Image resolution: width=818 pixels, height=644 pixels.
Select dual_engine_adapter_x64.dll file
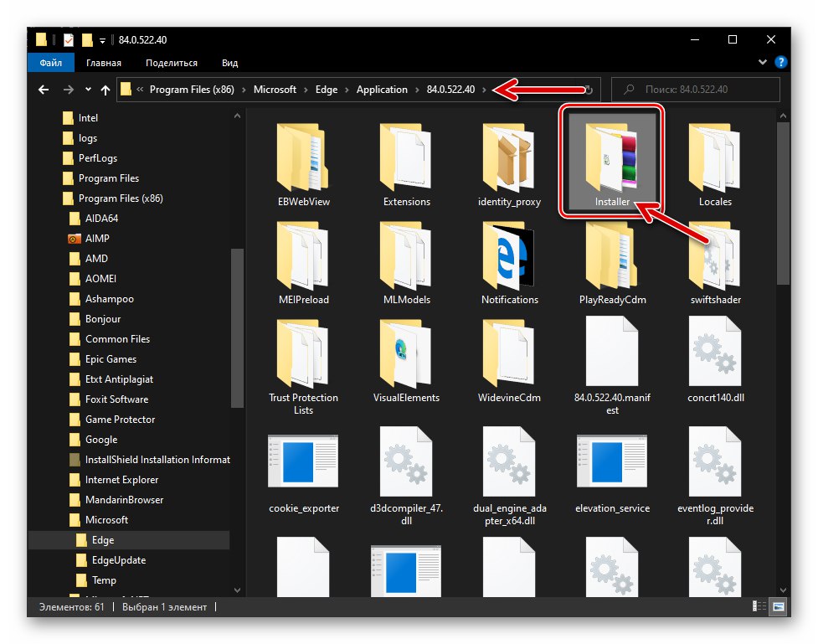509,477
